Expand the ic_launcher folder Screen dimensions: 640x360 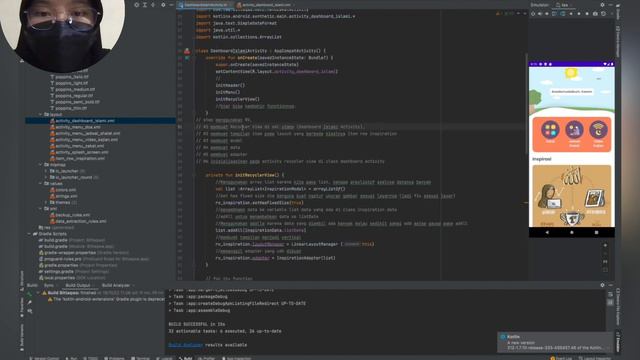point(46,171)
